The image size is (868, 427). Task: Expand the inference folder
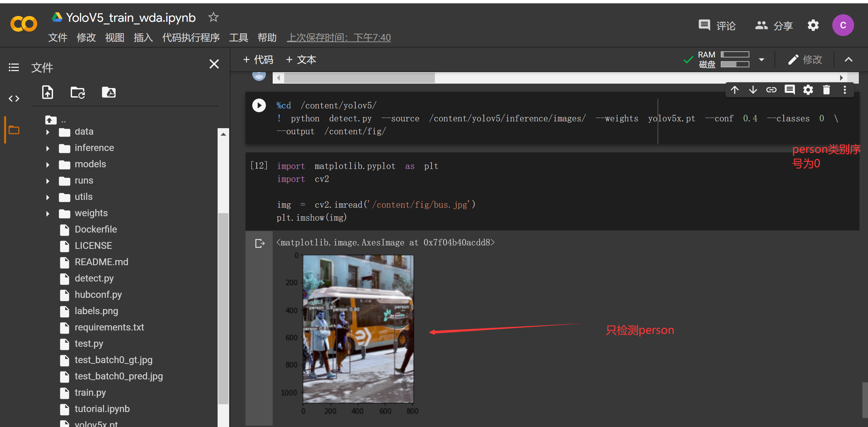pyautogui.click(x=48, y=148)
